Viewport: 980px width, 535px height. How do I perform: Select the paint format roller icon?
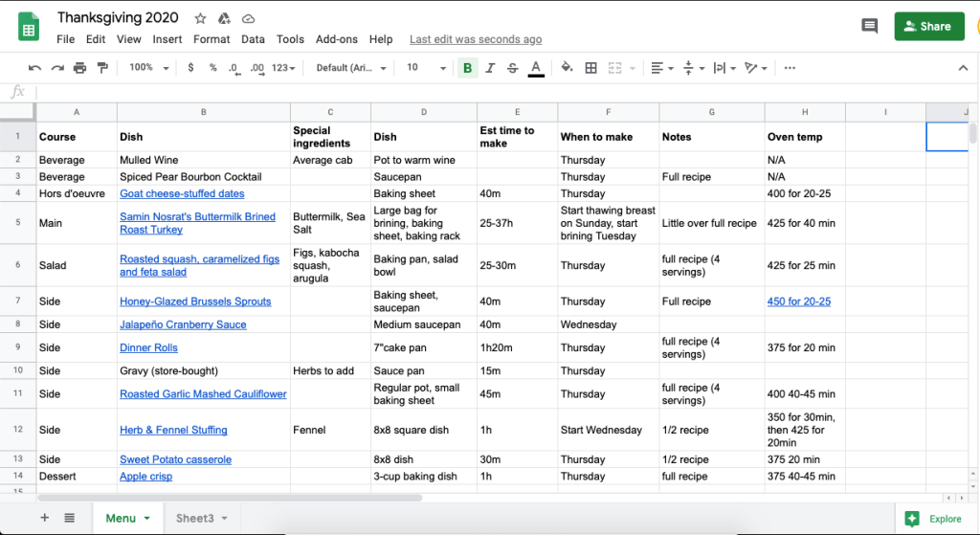click(x=102, y=68)
